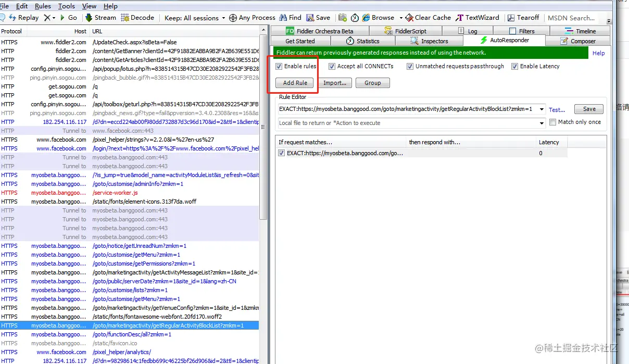The image size is (629, 364).
Task: Toggle the Enable rules checkbox
Action: (x=279, y=67)
